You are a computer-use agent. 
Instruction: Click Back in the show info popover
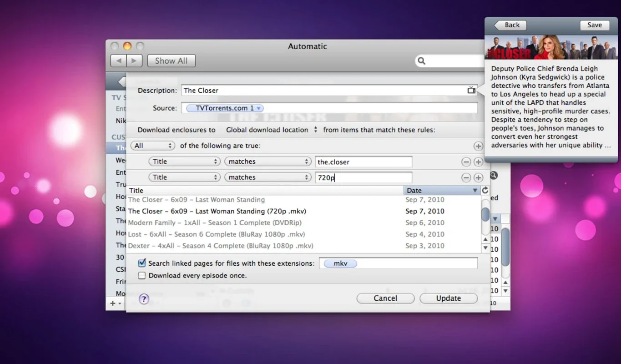tap(510, 25)
